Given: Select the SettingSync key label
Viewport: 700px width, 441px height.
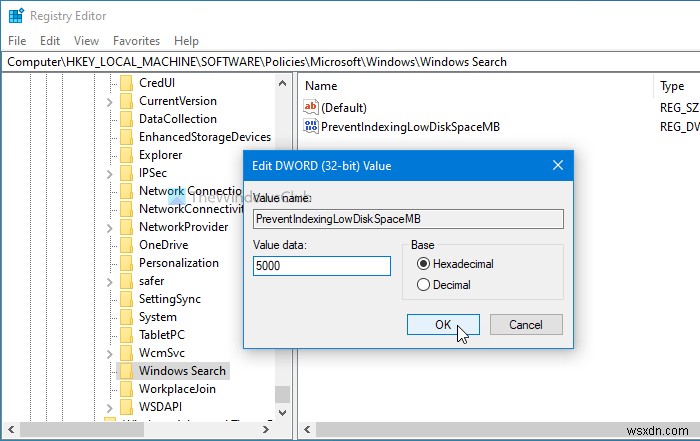Looking at the screenshot, I should point(170,299).
